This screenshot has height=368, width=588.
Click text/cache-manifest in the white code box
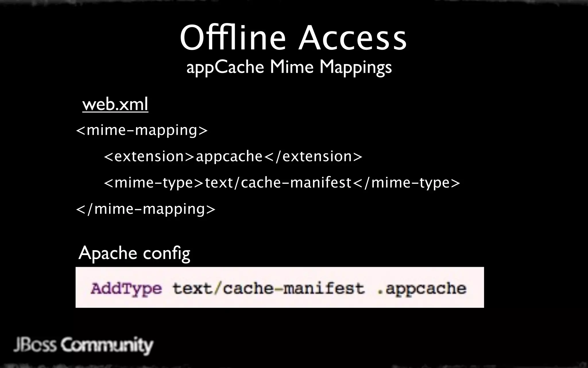268,288
